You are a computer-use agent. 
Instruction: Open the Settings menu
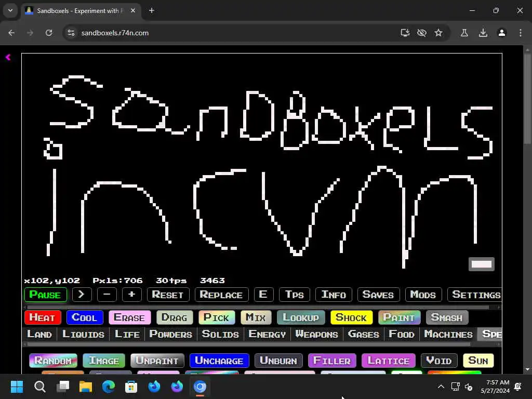475,295
